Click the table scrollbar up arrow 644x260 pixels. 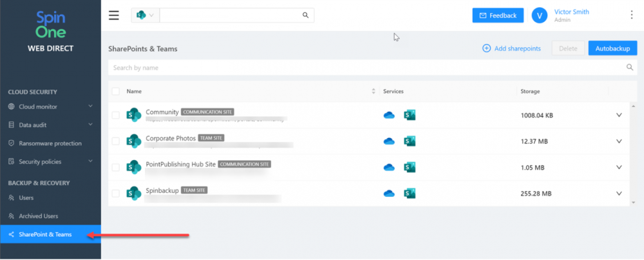(633, 106)
